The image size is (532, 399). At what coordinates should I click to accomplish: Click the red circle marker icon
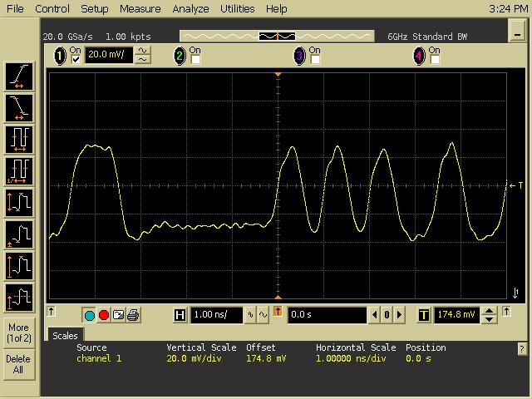(x=104, y=315)
